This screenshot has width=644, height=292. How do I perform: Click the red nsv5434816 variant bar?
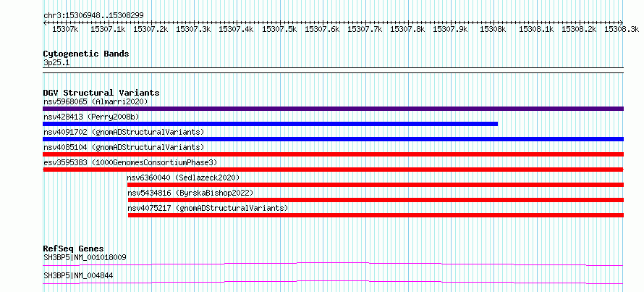coord(376,200)
